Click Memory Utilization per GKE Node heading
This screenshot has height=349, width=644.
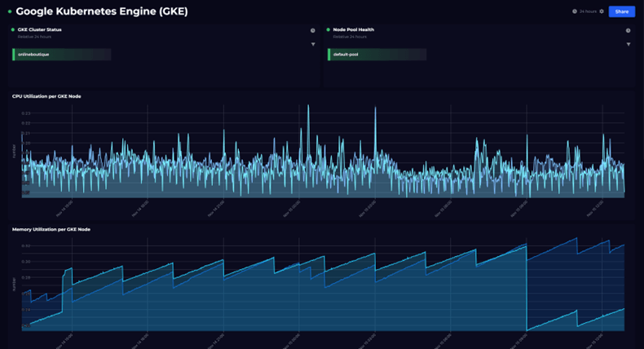51,229
